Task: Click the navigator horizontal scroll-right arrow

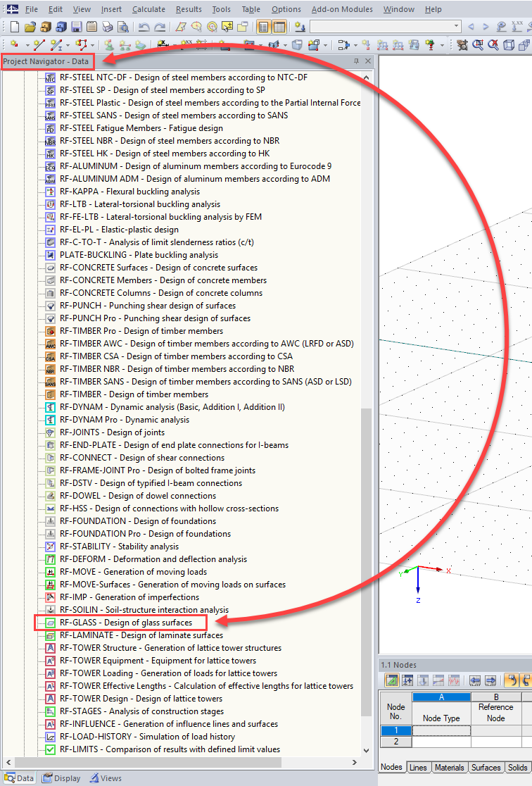Action: click(355, 763)
